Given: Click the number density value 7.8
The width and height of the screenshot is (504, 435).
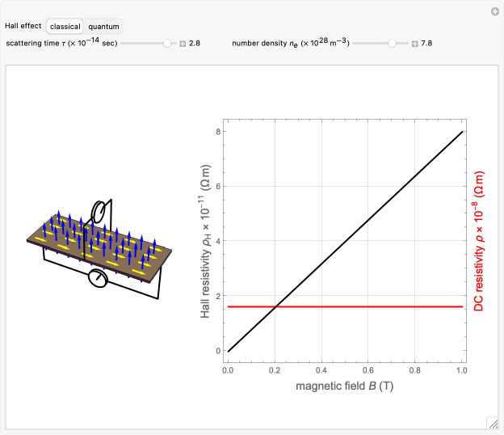Looking at the screenshot, I should (x=426, y=43).
